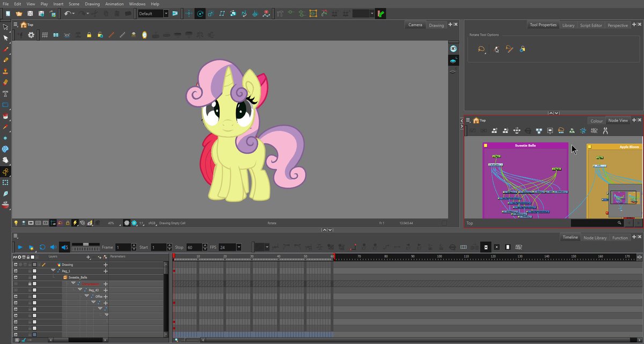Select the Hand/Grabber tool in the left toolbar
Image resolution: width=644 pixels, height=344 pixels.
click(5, 160)
